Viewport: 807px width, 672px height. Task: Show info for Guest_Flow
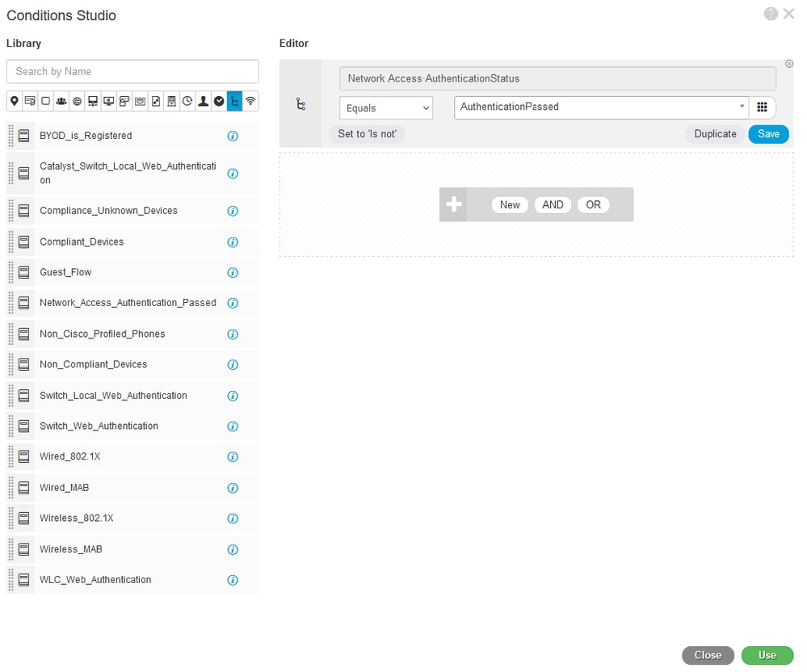pyautogui.click(x=233, y=272)
